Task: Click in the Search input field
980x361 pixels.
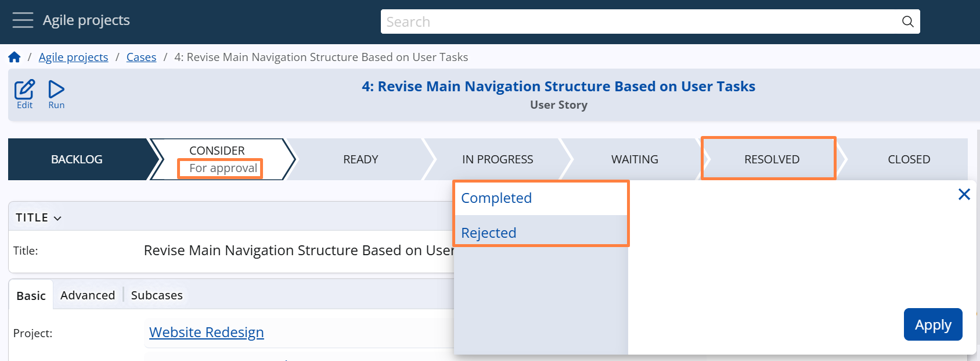Action: pos(639,22)
